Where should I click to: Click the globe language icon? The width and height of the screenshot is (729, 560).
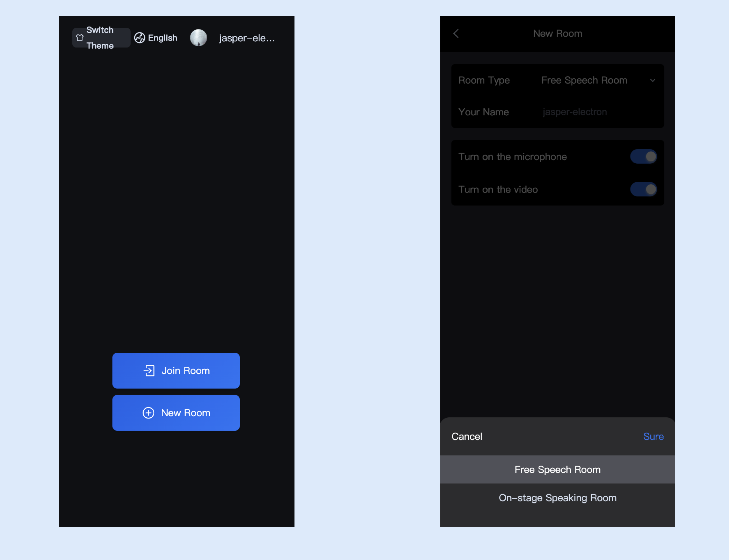[139, 38]
